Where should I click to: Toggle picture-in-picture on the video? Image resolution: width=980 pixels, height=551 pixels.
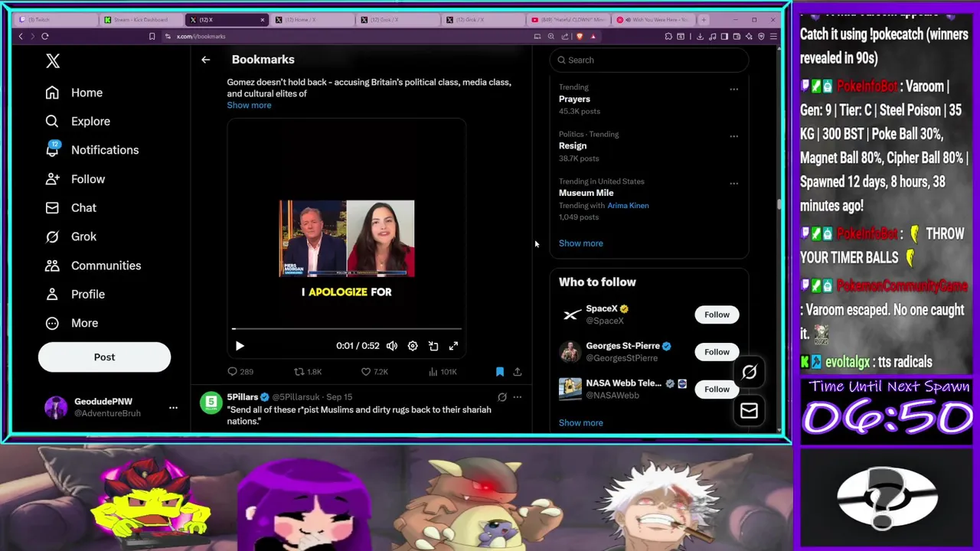coord(433,346)
